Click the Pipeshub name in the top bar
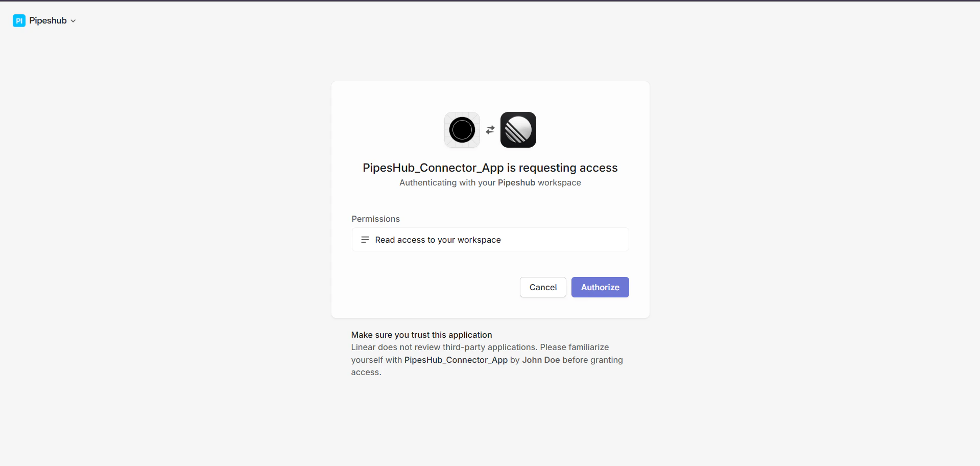Viewport: 980px width, 466px height. [48, 20]
